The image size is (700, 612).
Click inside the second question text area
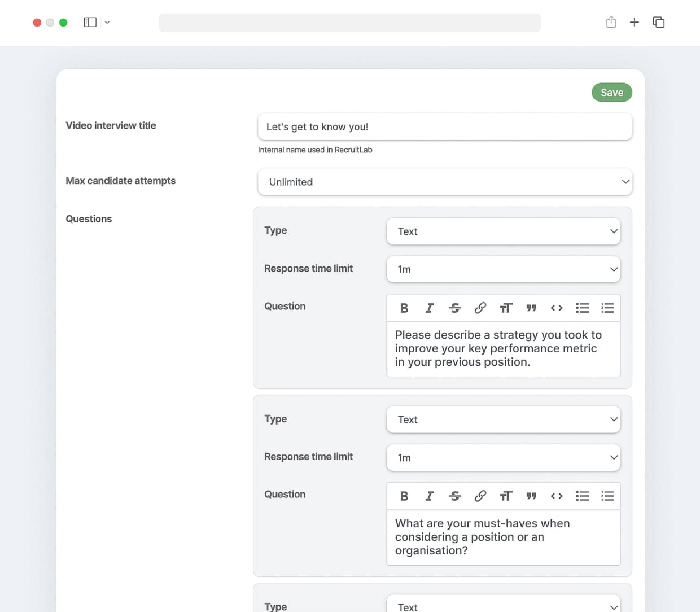[504, 537]
